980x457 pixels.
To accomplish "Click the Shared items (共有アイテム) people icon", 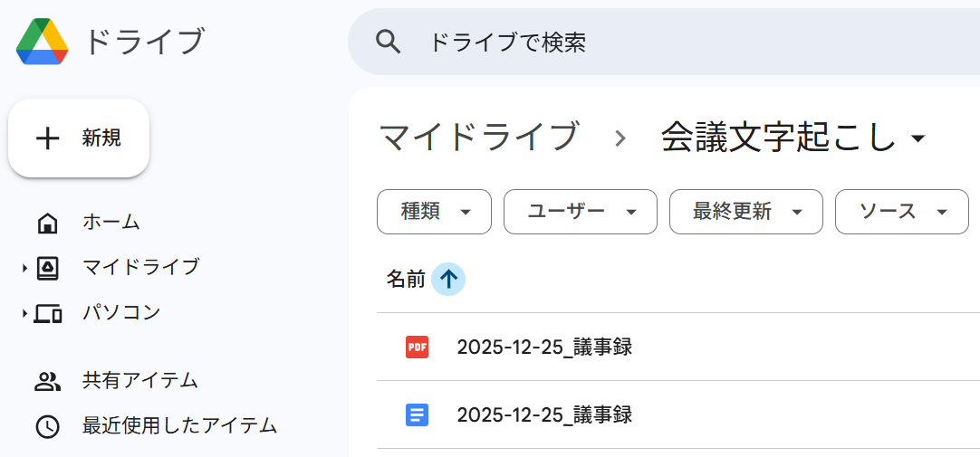I will pos(47,381).
